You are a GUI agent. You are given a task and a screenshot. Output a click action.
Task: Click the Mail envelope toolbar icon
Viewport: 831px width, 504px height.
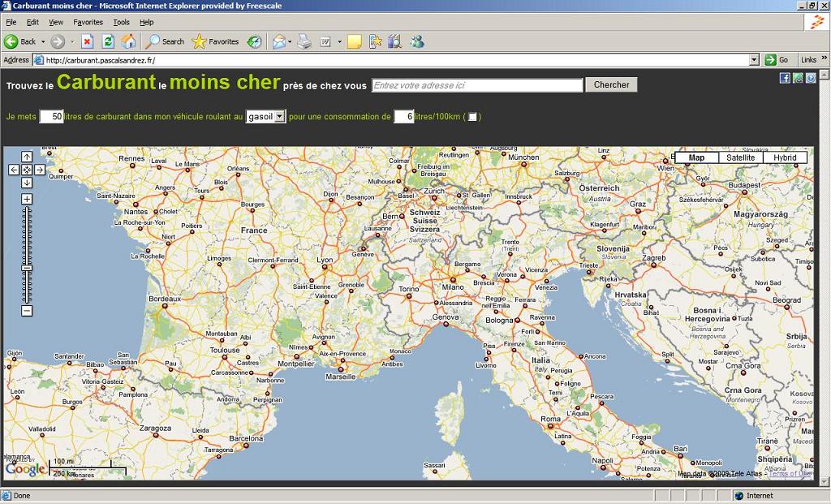click(x=279, y=41)
